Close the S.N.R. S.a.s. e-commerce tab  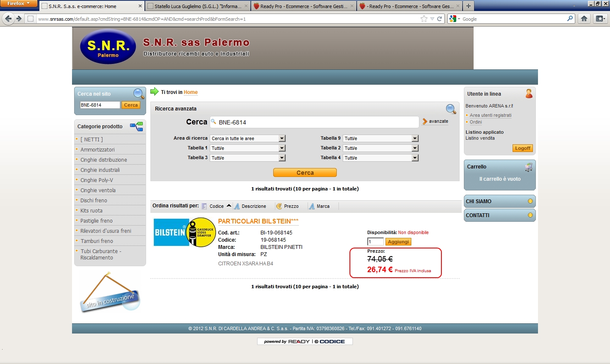[140, 6]
